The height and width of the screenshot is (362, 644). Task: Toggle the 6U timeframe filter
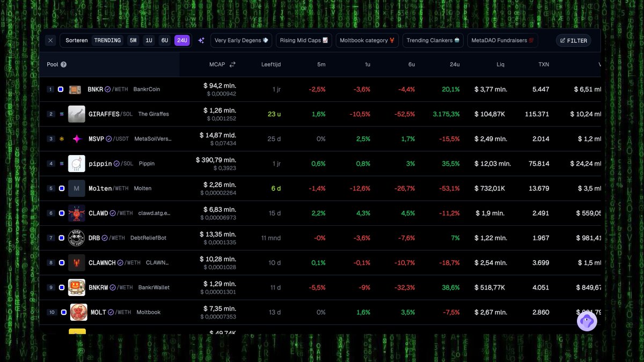165,40
